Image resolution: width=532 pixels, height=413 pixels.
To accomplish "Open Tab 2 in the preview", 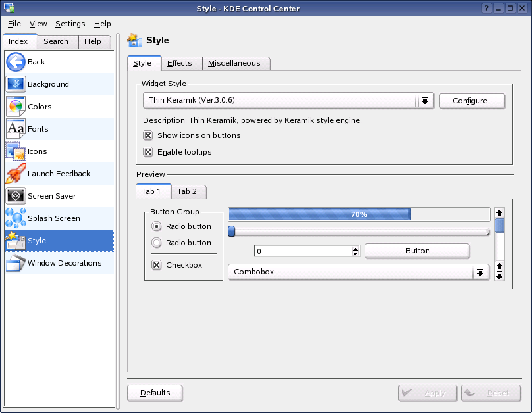I will coord(188,191).
